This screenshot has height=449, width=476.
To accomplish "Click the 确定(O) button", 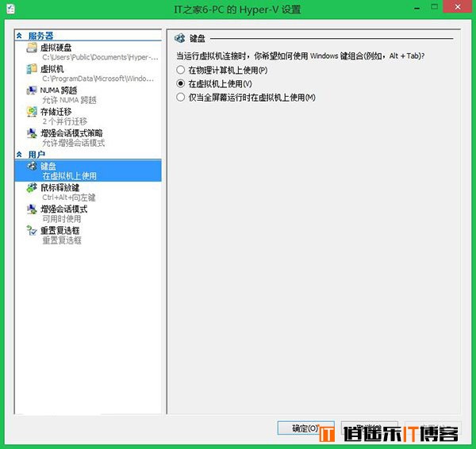I will [305, 428].
